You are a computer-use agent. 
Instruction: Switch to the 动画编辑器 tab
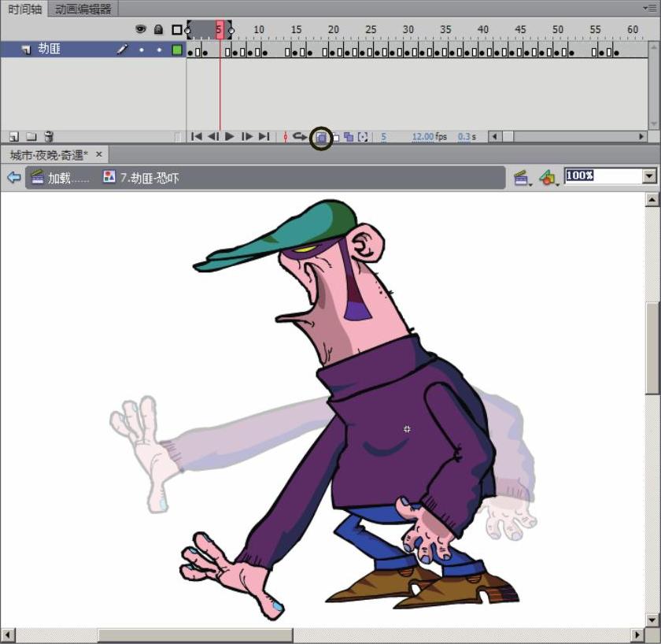[x=83, y=9]
